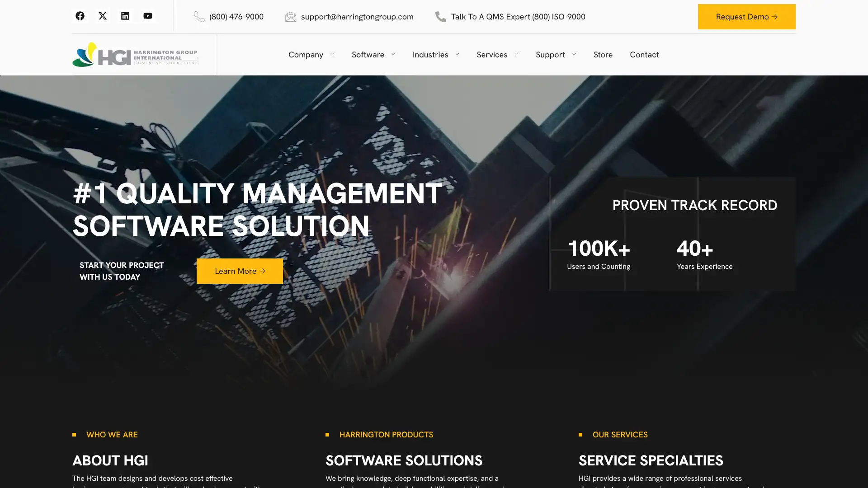Open the Support menu item
The image size is (868, 488).
tap(550, 55)
